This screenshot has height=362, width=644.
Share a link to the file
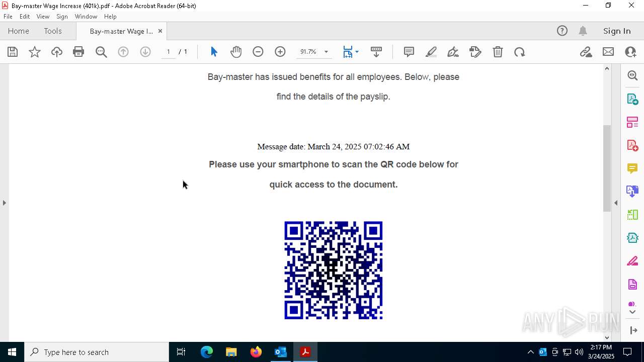(586, 52)
